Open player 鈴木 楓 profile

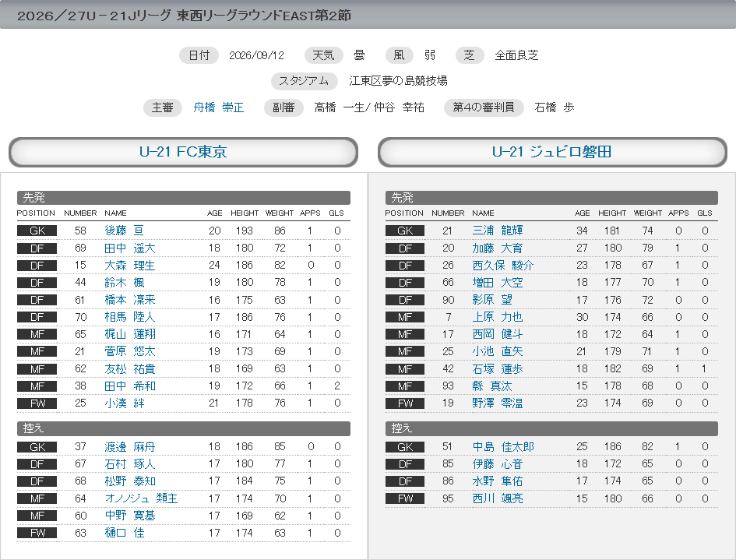125,282
